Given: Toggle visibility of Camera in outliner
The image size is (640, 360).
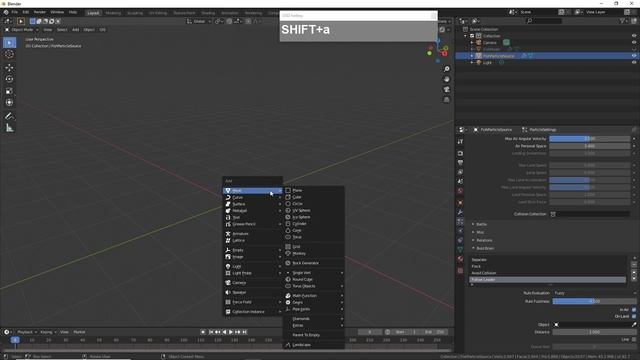Looking at the screenshot, I should point(634,42).
